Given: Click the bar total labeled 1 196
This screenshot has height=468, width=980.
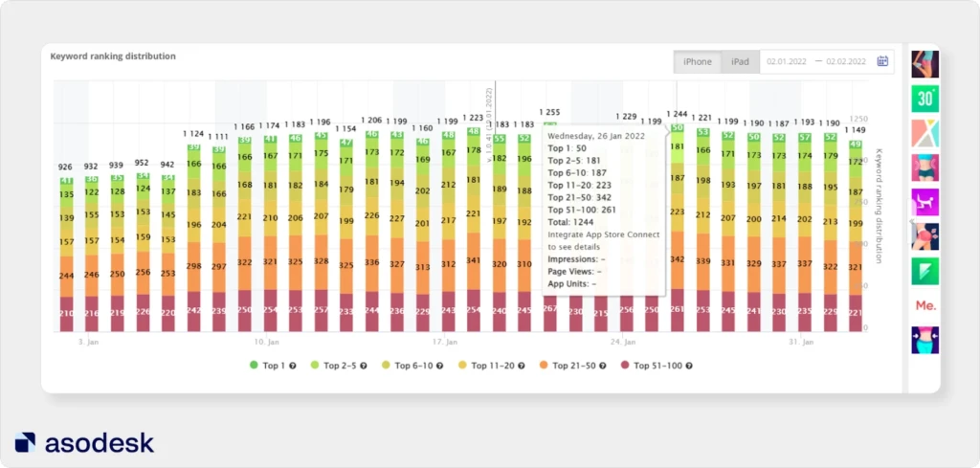Looking at the screenshot, I should coord(322,122).
